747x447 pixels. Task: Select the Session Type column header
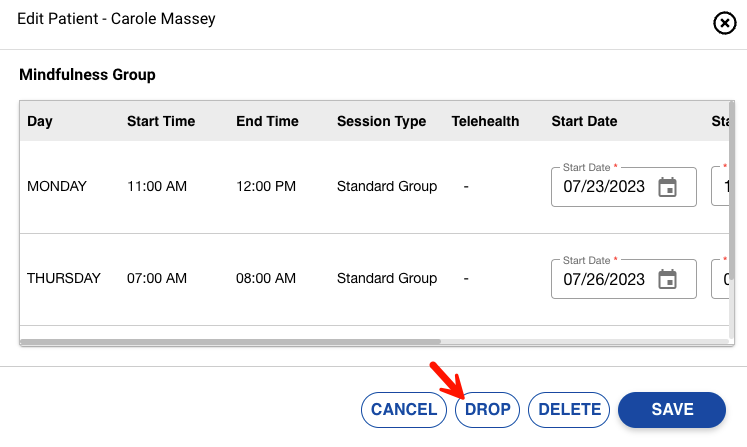click(x=381, y=121)
